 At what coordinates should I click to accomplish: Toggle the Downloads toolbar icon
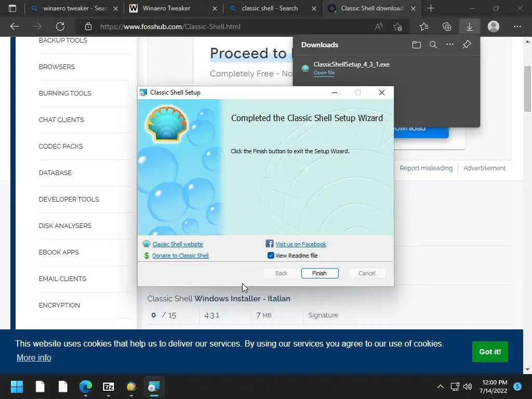(470, 26)
